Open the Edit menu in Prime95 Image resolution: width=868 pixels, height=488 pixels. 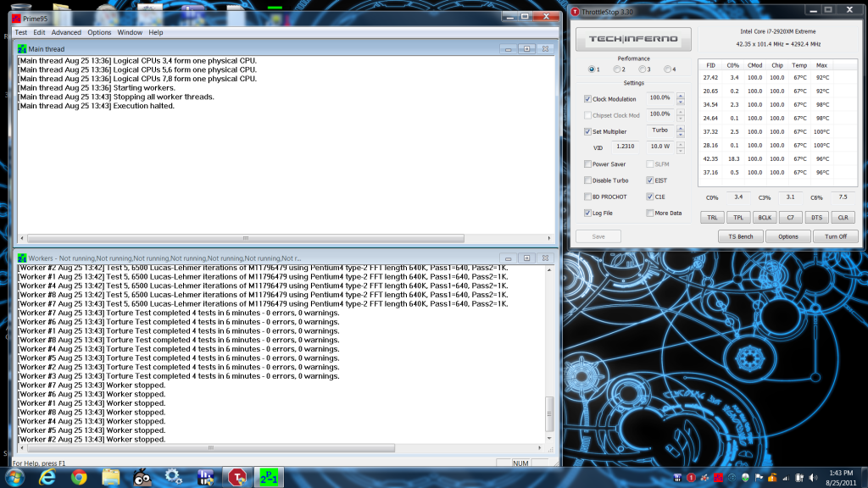(x=39, y=33)
